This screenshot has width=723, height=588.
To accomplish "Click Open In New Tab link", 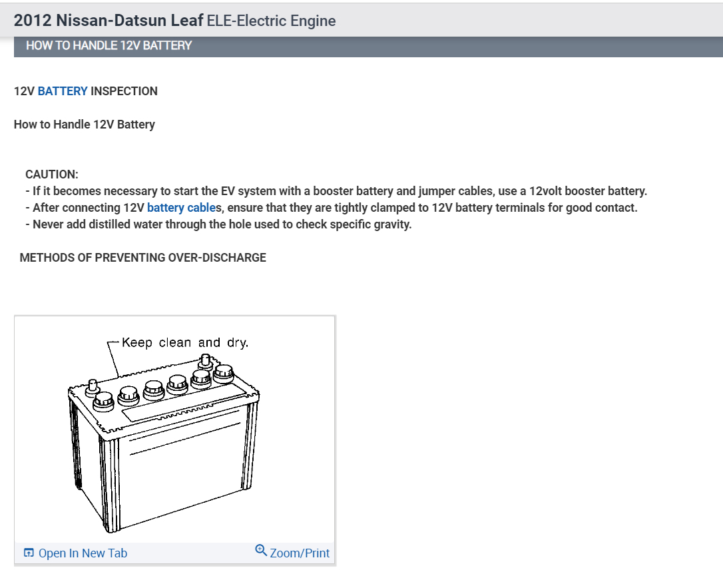I will [83, 553].
